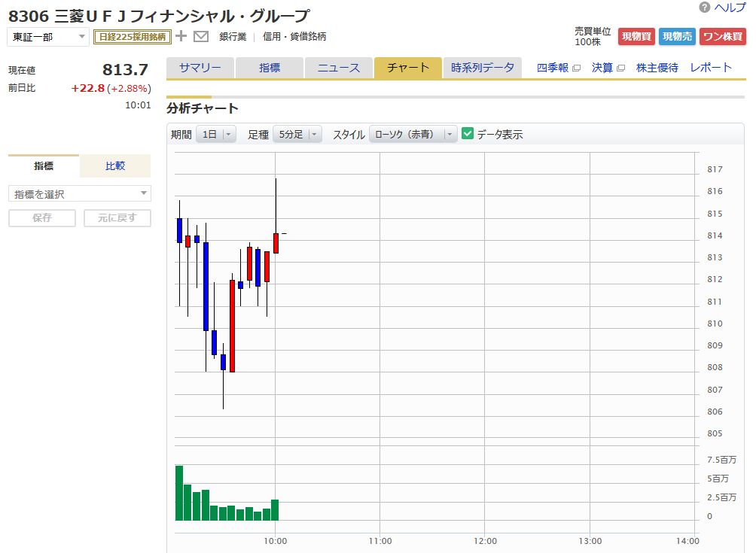
Task: Toggle the データ表示 checkbox
Action: [x=467, y=133]
